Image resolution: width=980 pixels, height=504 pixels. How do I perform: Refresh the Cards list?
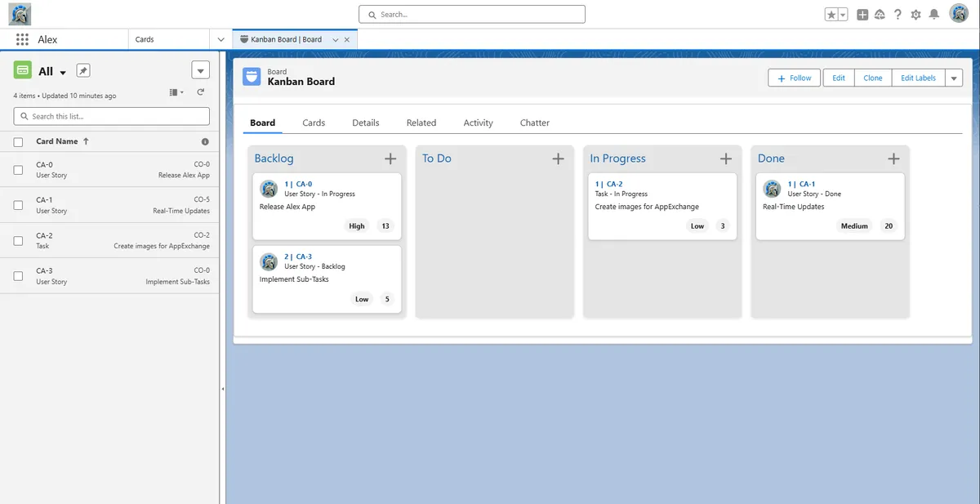201,93
